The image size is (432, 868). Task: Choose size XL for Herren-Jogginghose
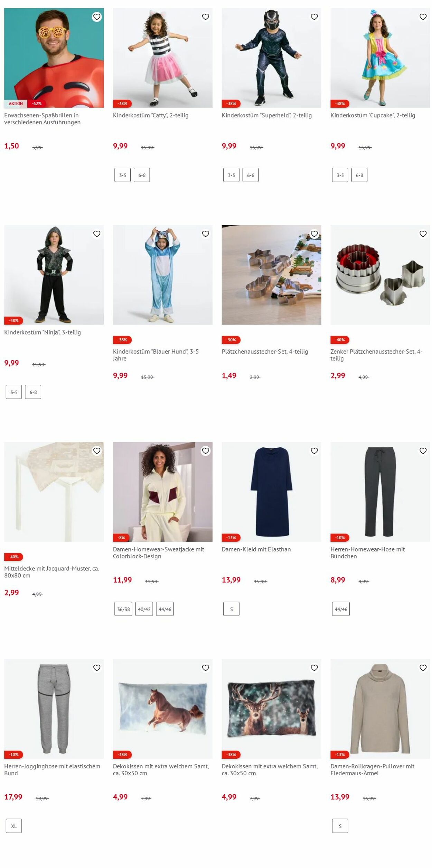14,826
